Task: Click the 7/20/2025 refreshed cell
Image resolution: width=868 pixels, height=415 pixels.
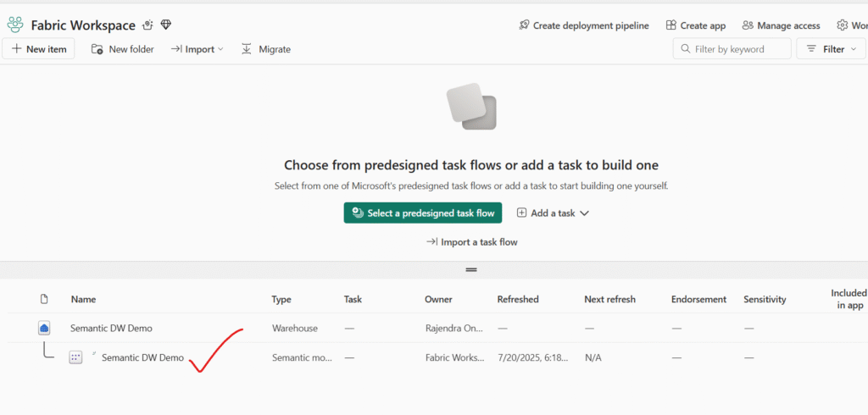Action: pyautogui.click(x=533, y=357)
